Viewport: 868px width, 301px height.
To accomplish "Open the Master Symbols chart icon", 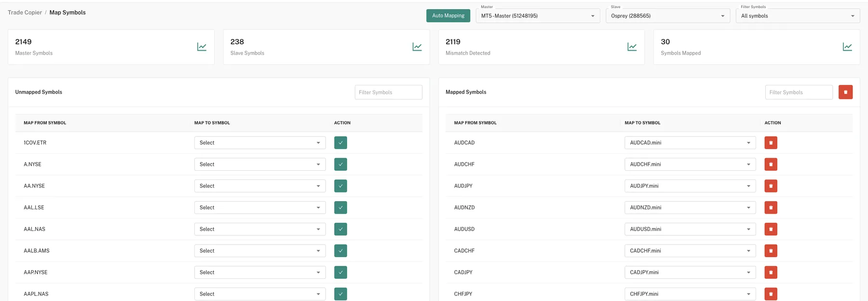I will pyautogui.click(x=202, y=47).
